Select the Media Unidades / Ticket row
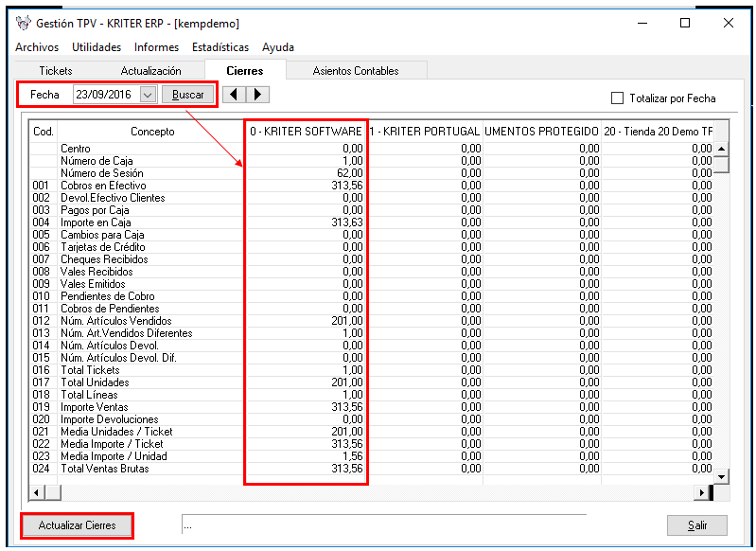Image resolution: width=756 pixels, height=551 pixels. 371,432
